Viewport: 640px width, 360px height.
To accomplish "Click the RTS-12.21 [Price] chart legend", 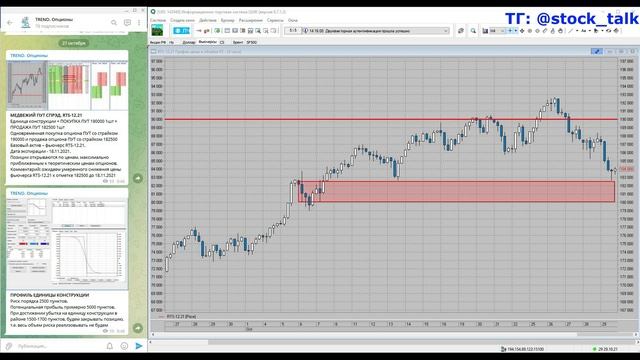I will pos(177,316).
